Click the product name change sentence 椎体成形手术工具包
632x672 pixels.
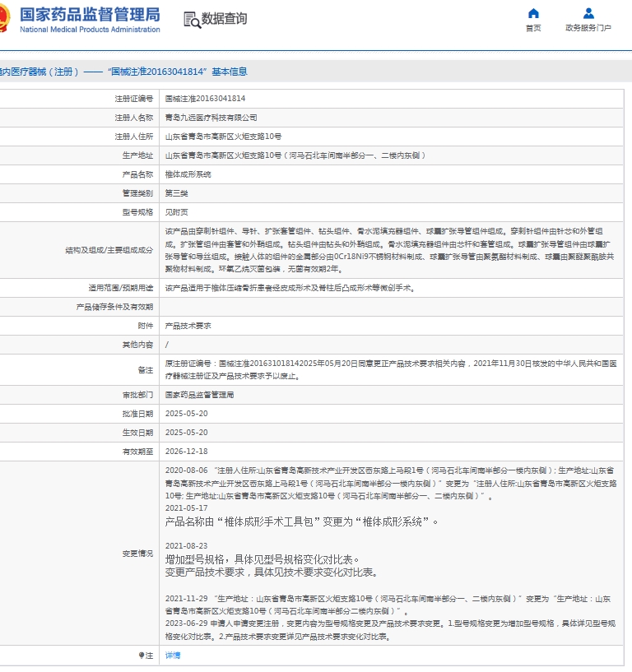pos(301,522)
